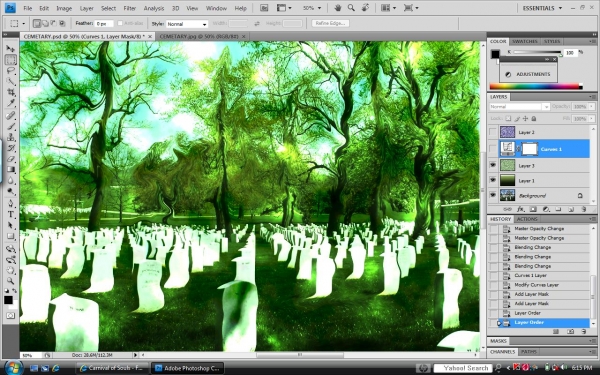Image resolution: width=600 pixels, height=375 pixels.
Task: Select the Rectangle shape tool
Action: [10, 236]
